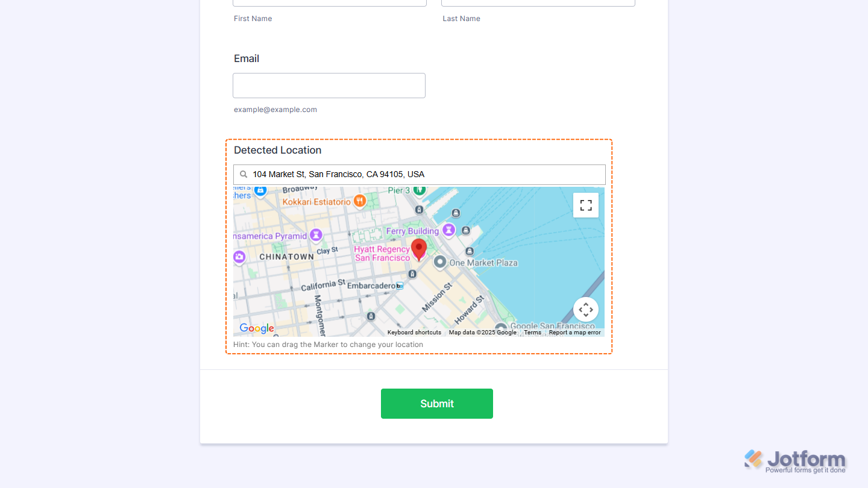
Task: Click the Kokkari Estiatorio restaurant icon
Action: 359,201
